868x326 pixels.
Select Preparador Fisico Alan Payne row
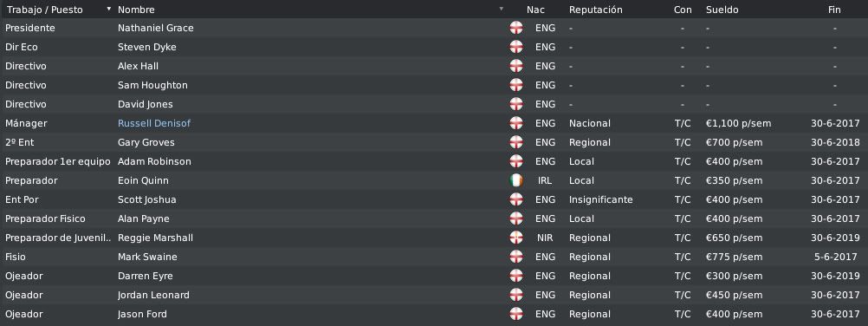(x=434, y=218)
